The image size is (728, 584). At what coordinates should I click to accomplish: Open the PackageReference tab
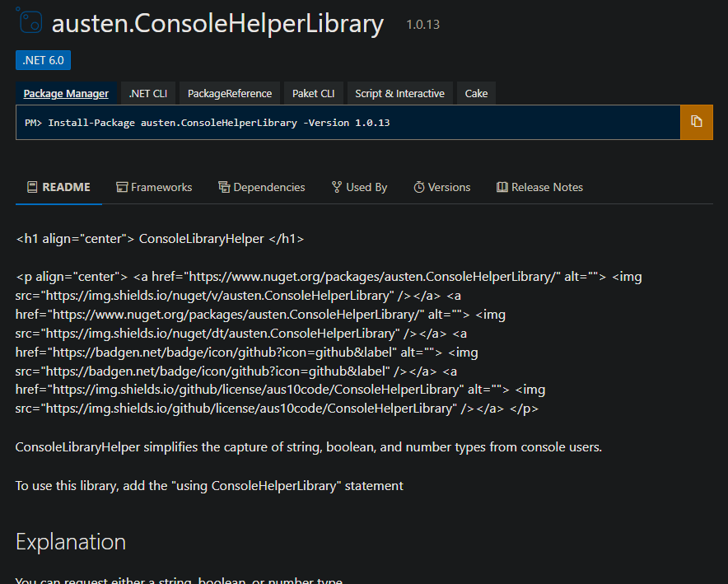[x=229, y=93]
